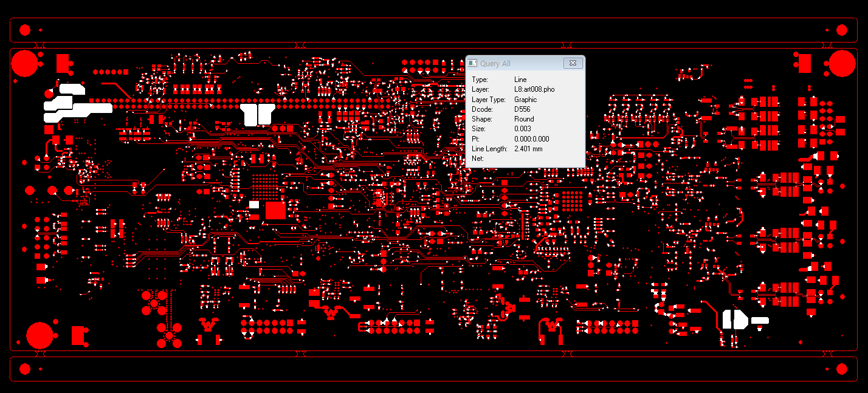Image resolution: width=868 pixels, height=393 pixels.
Task: Select the large round pad in board's top-left corner
Action: click(x=25, y=63)
